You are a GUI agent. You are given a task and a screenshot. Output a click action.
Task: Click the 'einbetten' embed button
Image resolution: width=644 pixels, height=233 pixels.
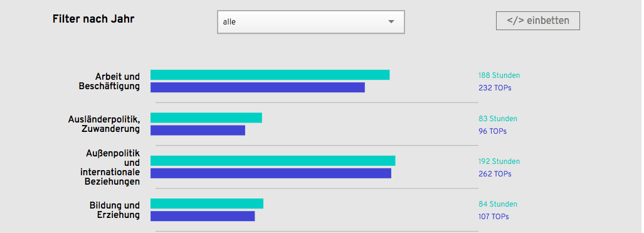537,21
